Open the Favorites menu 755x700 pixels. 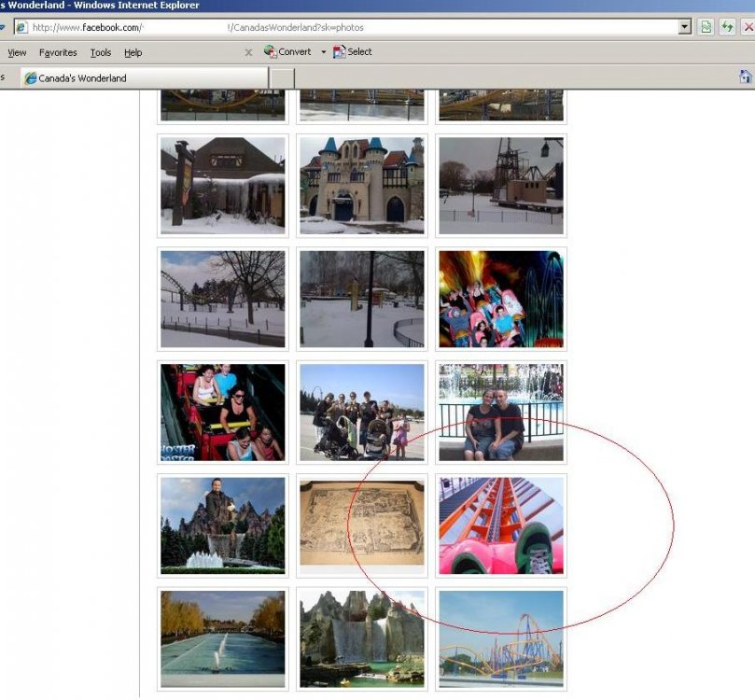[57, 52]
